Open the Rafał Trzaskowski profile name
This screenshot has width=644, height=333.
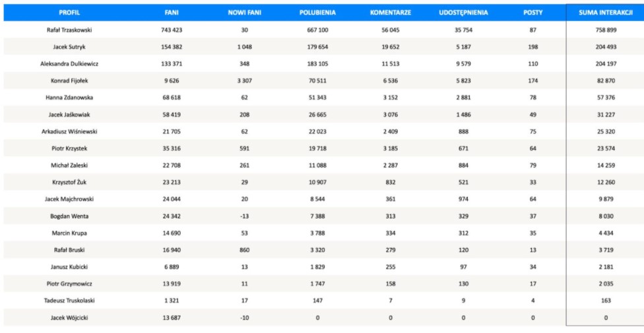[69, 30]
